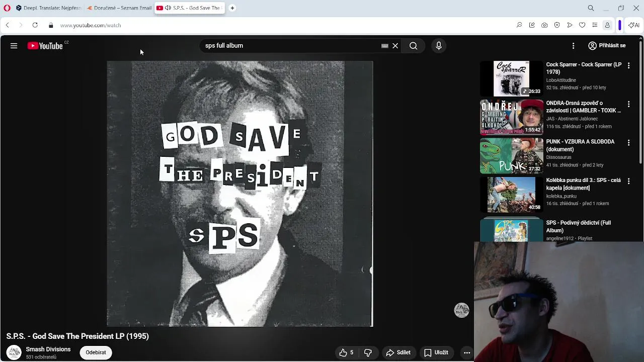Save the video with Uložit button
This screenshot has width=644, height=362.
(x=436, y=352)
